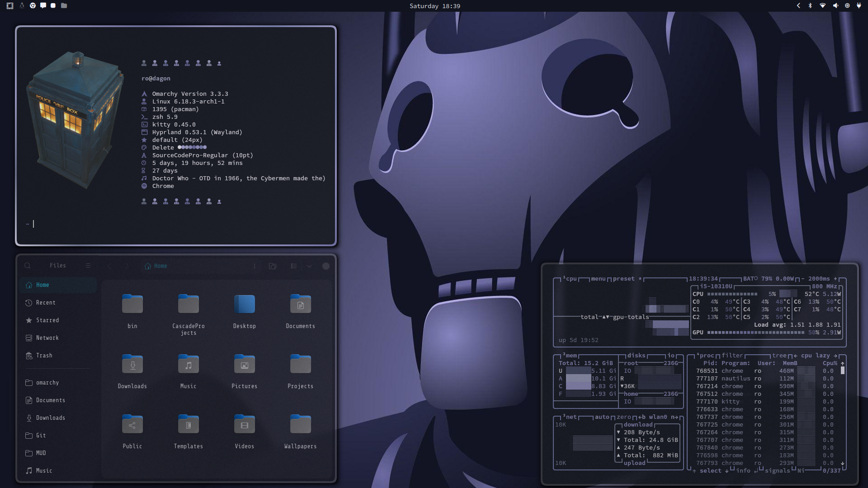The image size is (868, 488).
Task: Open the Wi-Fi icon in top bar
Action: tap(823, 6)
